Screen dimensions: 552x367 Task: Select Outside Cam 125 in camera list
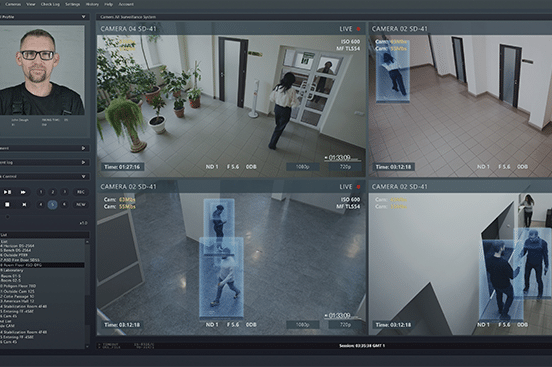(x=18, y=291)
